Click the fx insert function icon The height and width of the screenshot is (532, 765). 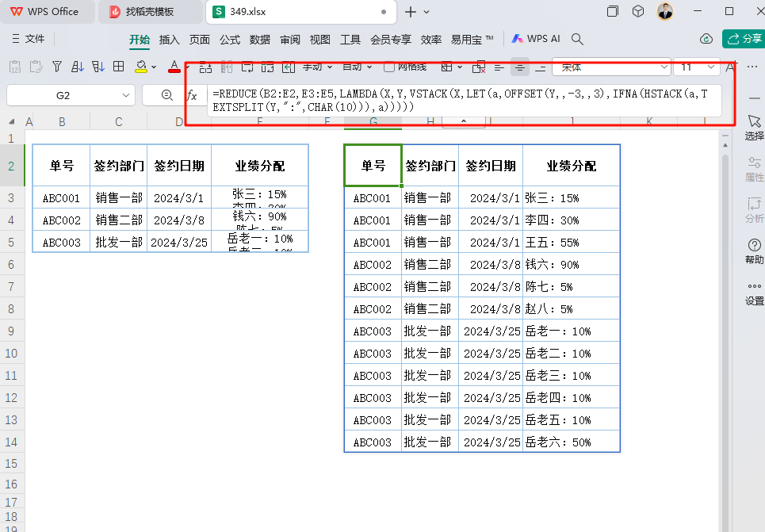pyautogui.click(x=192, y=95)
